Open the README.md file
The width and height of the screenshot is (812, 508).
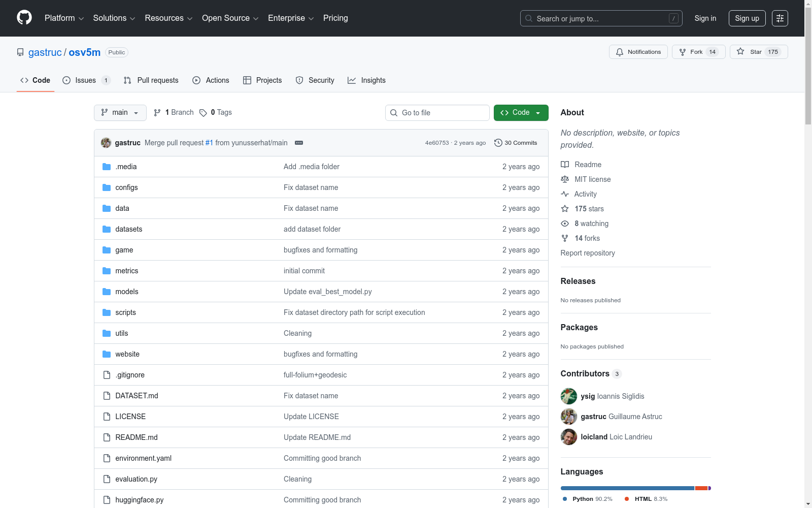[137, 437]
